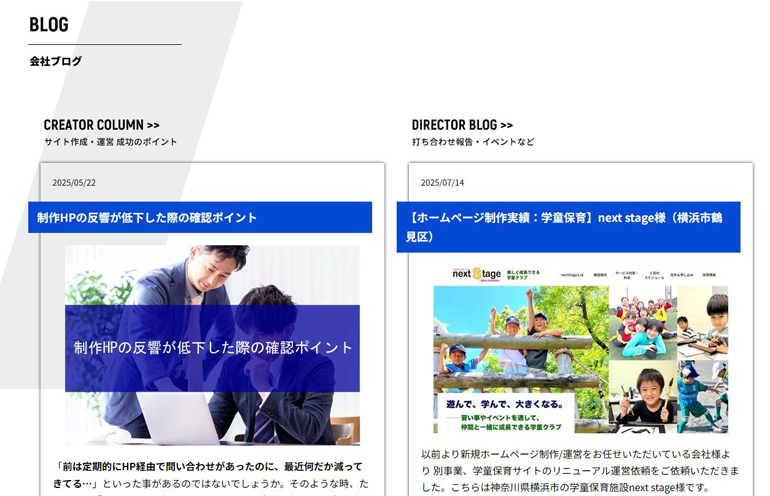Click the サイト作成・運営 成功のポイント caption
Screen dimensions: 770x496
tap(110, 142)
